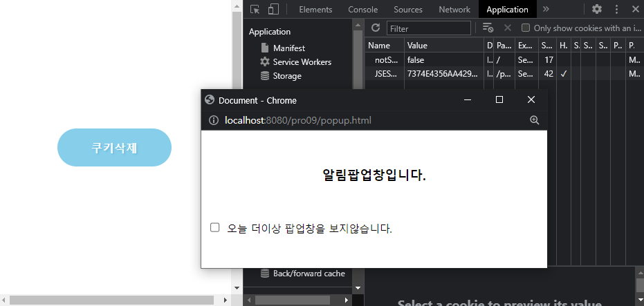Click the Back/forward cache database icon

pos(265,273)
